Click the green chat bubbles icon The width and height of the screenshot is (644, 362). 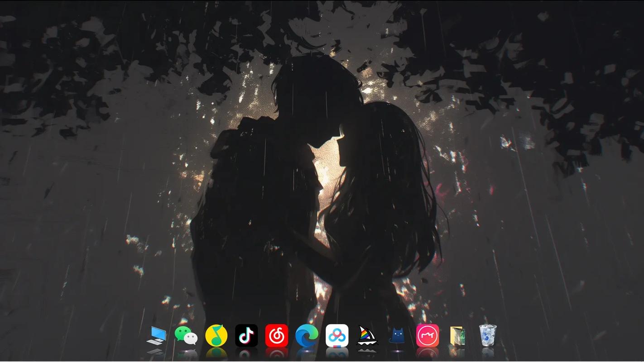(x=186, y=336)
